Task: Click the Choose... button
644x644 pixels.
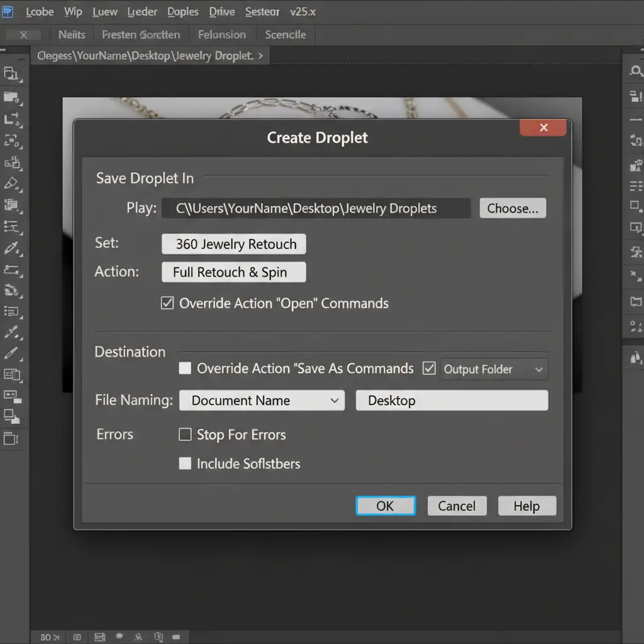Action: (513, 208)
